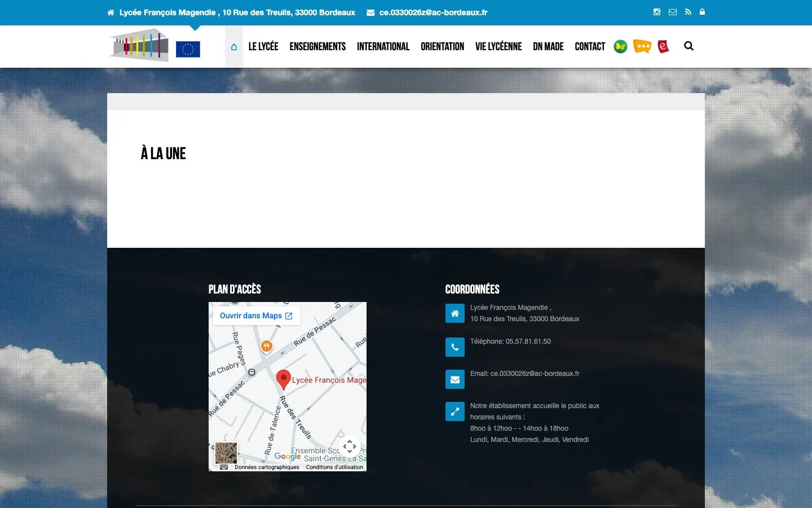812x508 pixels.
Task: Click the map keyboard shortcuts icon
Action: (x=224, y=467)
